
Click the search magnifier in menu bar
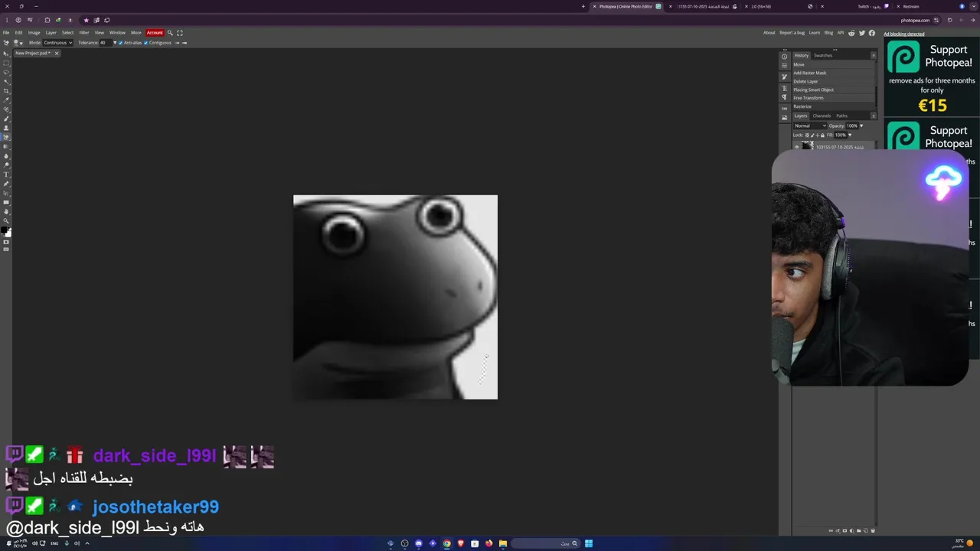(170, 32)
